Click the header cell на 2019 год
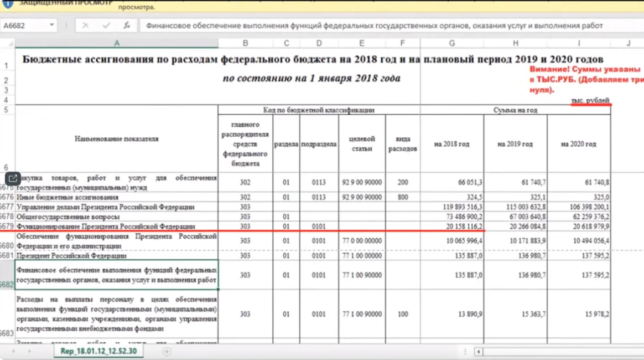Screen dimensions: 644x360 (x=516, y=144)
